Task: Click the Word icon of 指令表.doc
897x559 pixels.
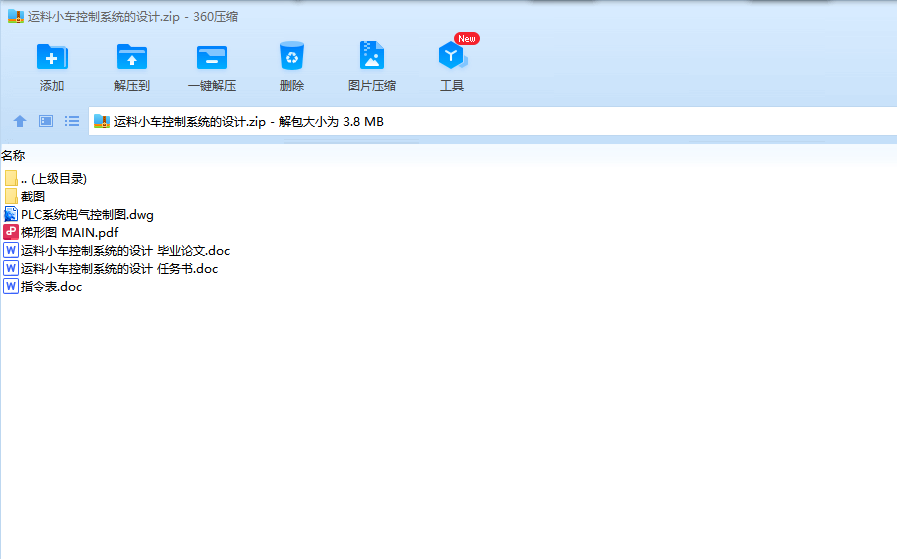Action: (11, 286)
